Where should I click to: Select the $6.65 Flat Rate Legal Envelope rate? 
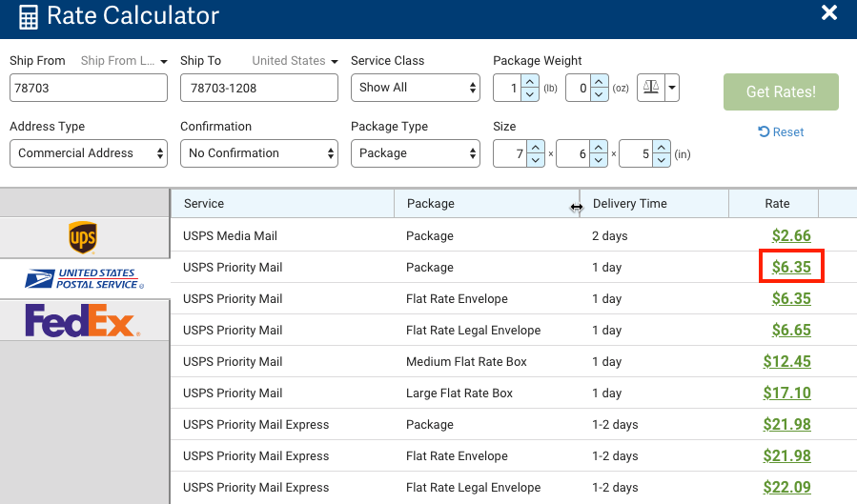tap(791, 330)
